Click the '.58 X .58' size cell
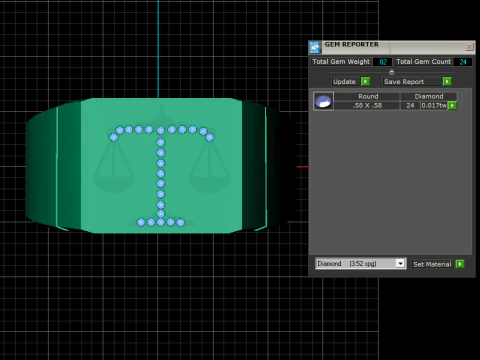The image size is (480, 360). click(x=367, y=106)
